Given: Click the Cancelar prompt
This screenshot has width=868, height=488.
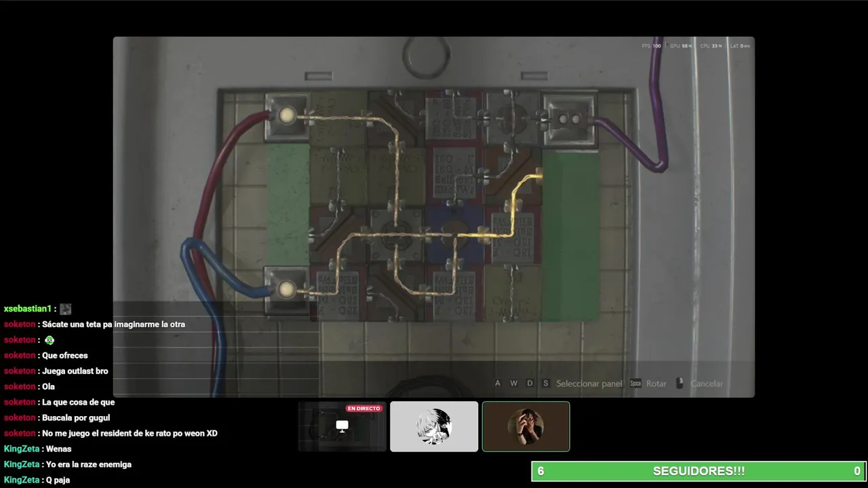Looking at the screenshot, I should pyautogui.click(x=707, y=384).
